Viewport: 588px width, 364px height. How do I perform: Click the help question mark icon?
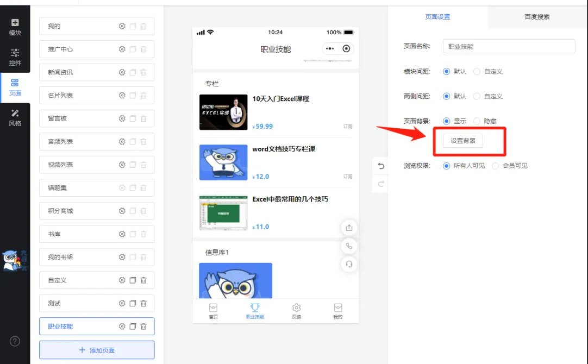(x=15, y=341)
